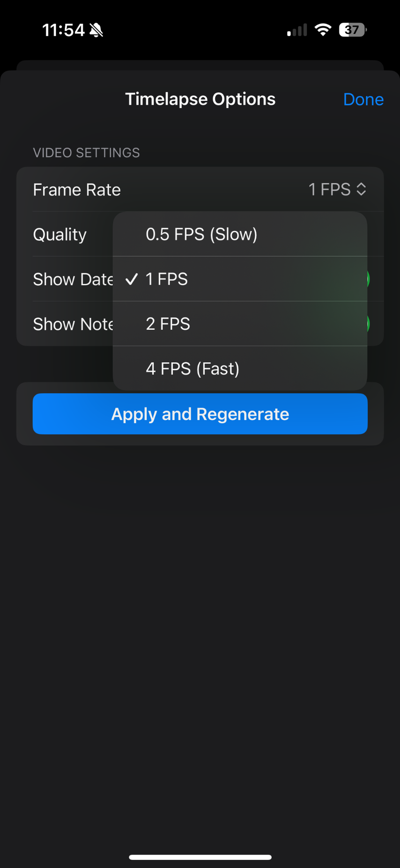
Task: Tap the VIDEO SETTINGS section header
Action: tap(86, 153)
